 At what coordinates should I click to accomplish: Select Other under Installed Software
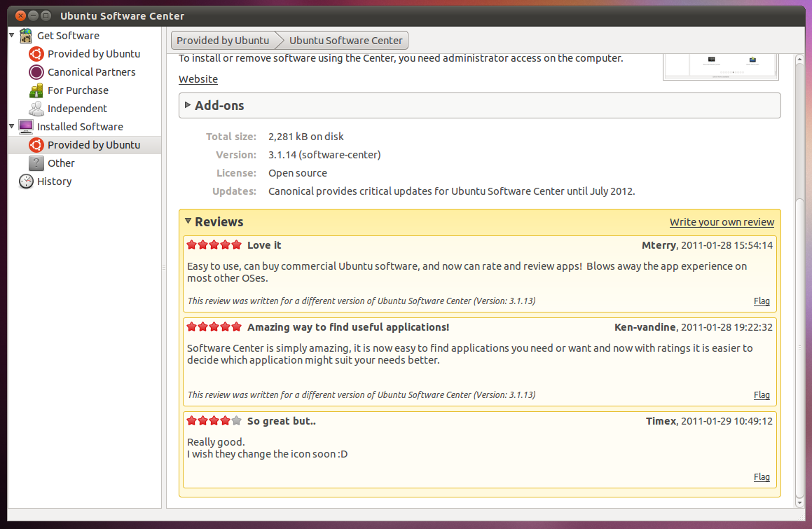(x=61, y=163)
